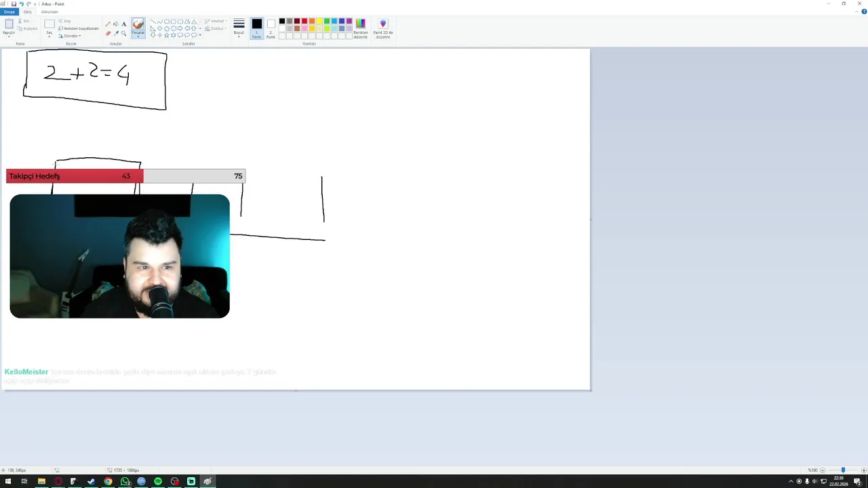Pick the yellow color swatch
868x488 pixels.
pyautogui.click(x=319, y=21)
